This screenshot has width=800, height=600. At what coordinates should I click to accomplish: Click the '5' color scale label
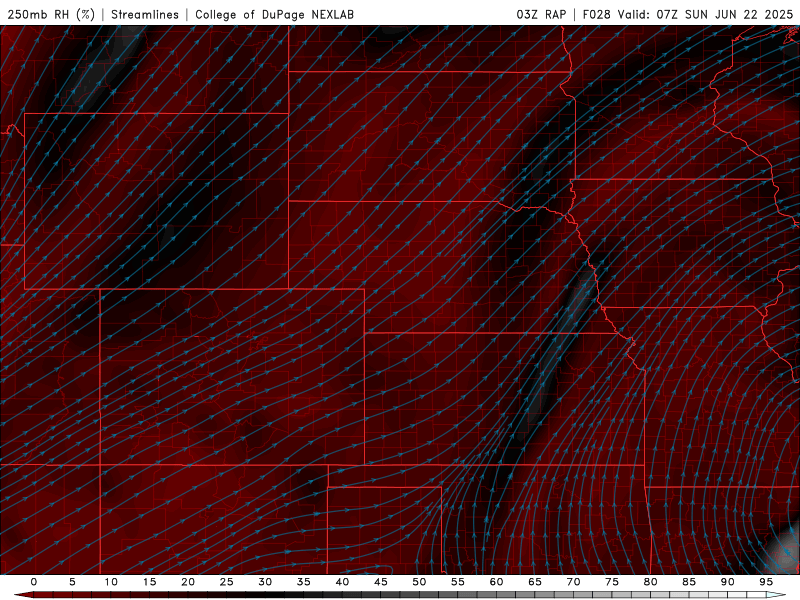click(x=72, y=582)
